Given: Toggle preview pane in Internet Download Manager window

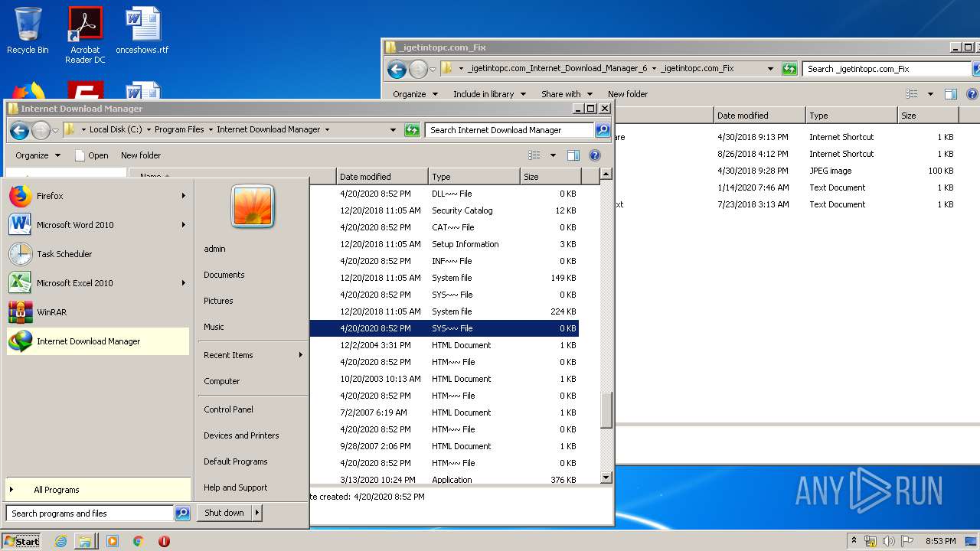Looking at the screenshot, I should [573, 155].
